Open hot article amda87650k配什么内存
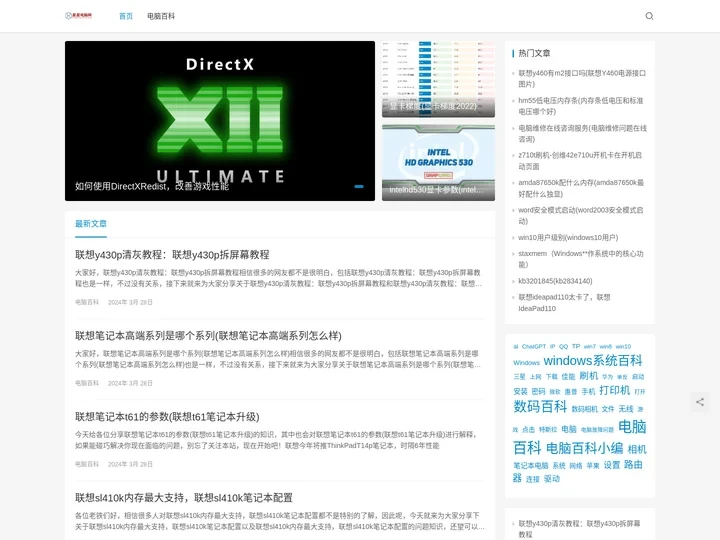This screenshot has width=720, height=540. point(581,188)
